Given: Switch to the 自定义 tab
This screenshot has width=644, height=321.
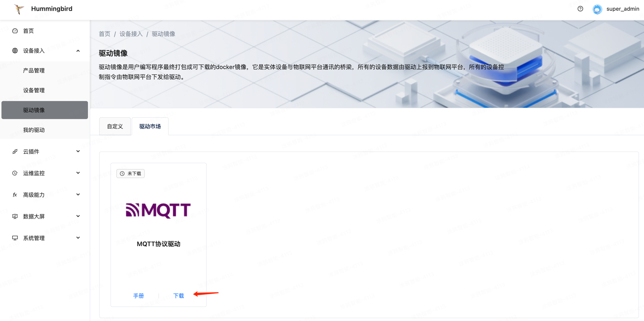Looking at the screenshot, I should tap(115, 126).
